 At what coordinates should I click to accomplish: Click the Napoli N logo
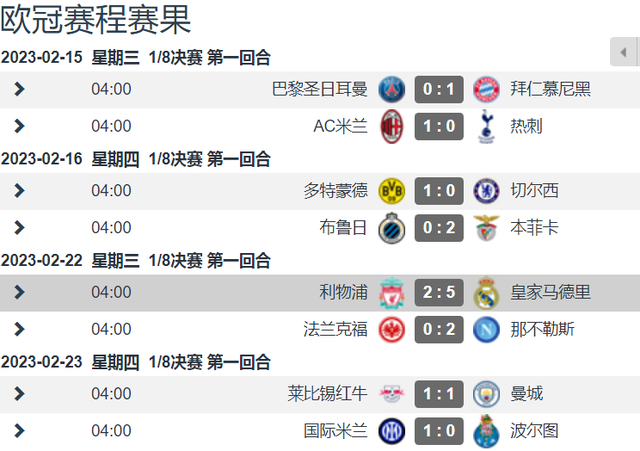tap(486, 329)
